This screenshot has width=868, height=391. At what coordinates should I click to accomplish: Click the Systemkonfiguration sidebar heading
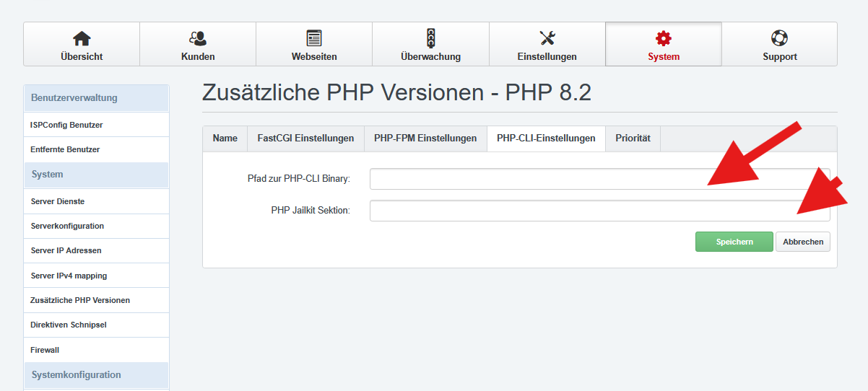click(x=97, y=375)
